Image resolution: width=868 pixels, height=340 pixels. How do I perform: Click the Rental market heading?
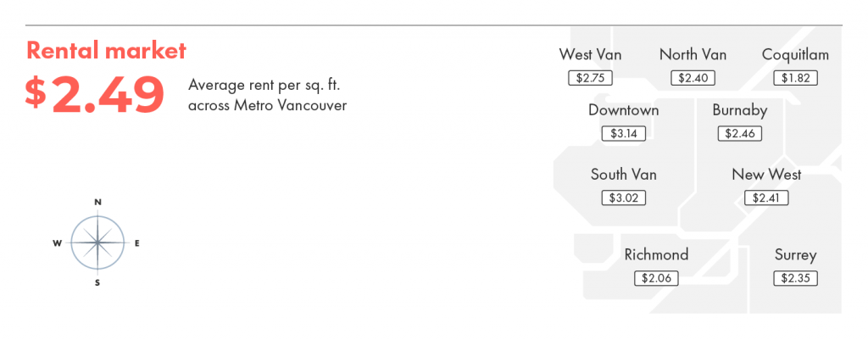(106, 51)
